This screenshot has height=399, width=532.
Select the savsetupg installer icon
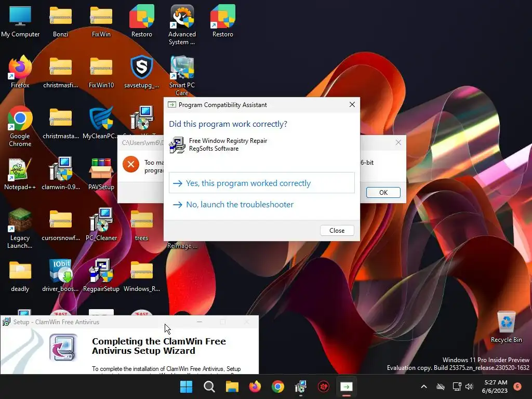(142, 72)
